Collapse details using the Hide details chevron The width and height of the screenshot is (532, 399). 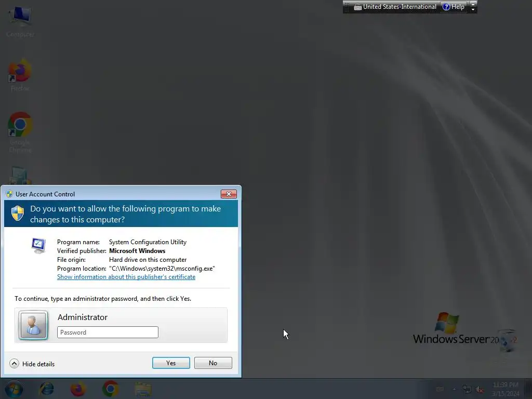coord(14,364)
